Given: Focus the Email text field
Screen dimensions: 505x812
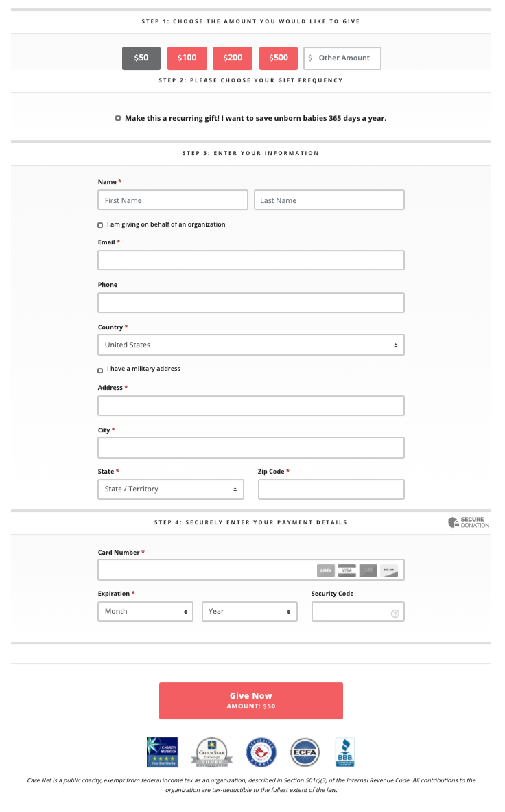Looking at the screenshot, I should [250, 260].
